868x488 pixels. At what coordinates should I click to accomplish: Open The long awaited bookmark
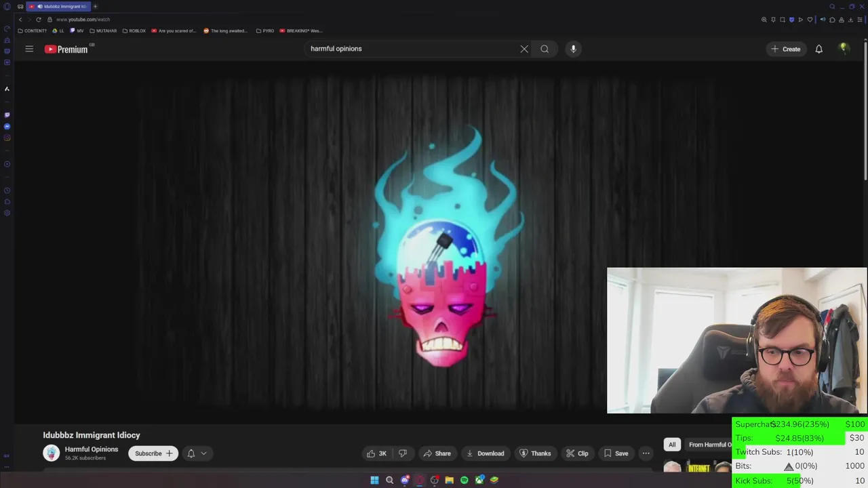click(226, 30)
